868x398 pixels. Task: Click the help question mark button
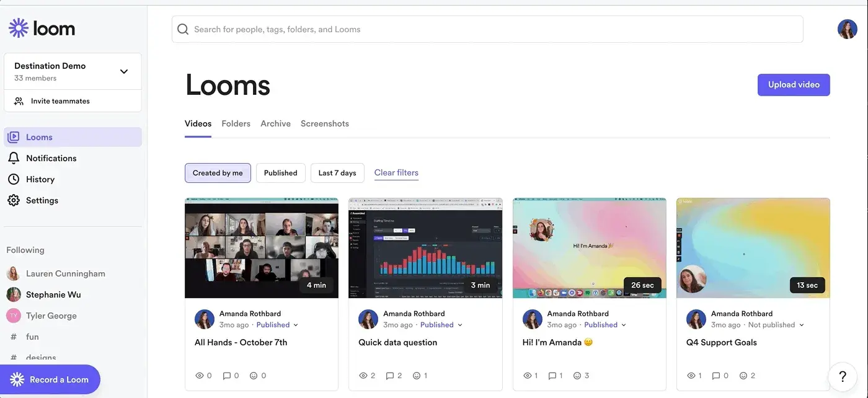click(x=842, y=376)
